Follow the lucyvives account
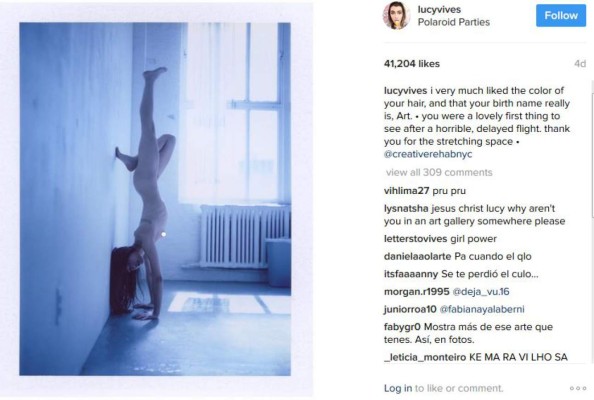The height and width of the screenshot is (400, 594). 561,16
